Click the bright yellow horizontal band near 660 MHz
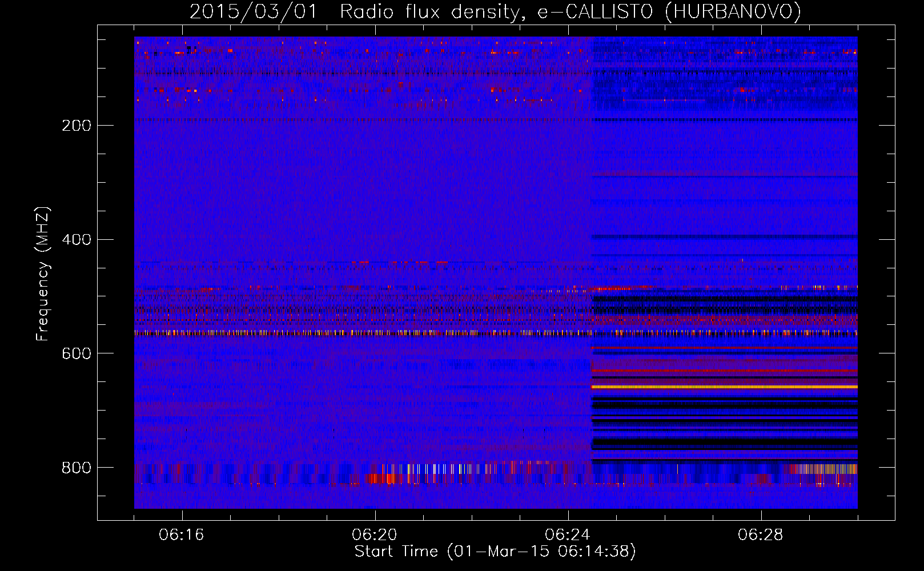 [x=724, y=387]
